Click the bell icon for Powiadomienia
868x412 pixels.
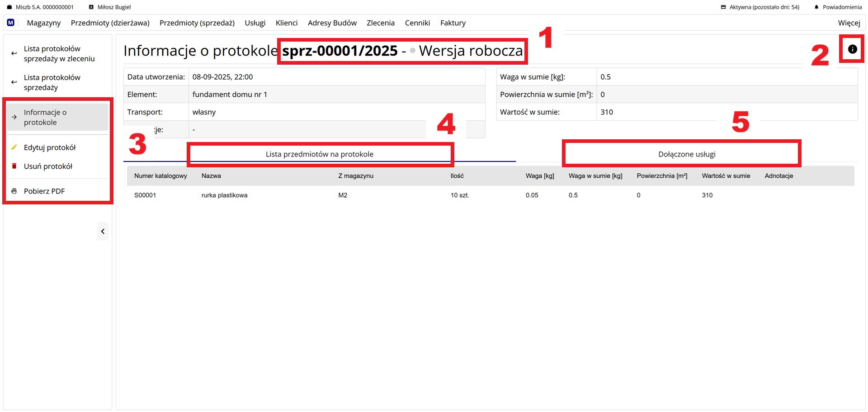(816, 7)
